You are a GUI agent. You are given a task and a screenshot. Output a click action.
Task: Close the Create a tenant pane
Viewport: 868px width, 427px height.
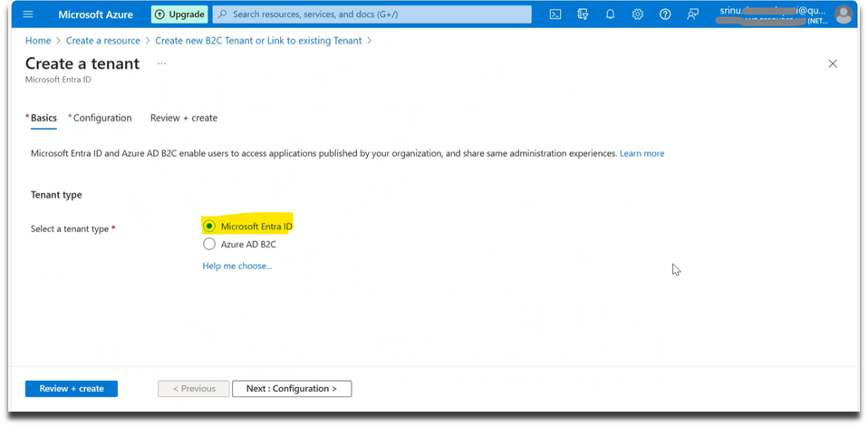point(833,63)
